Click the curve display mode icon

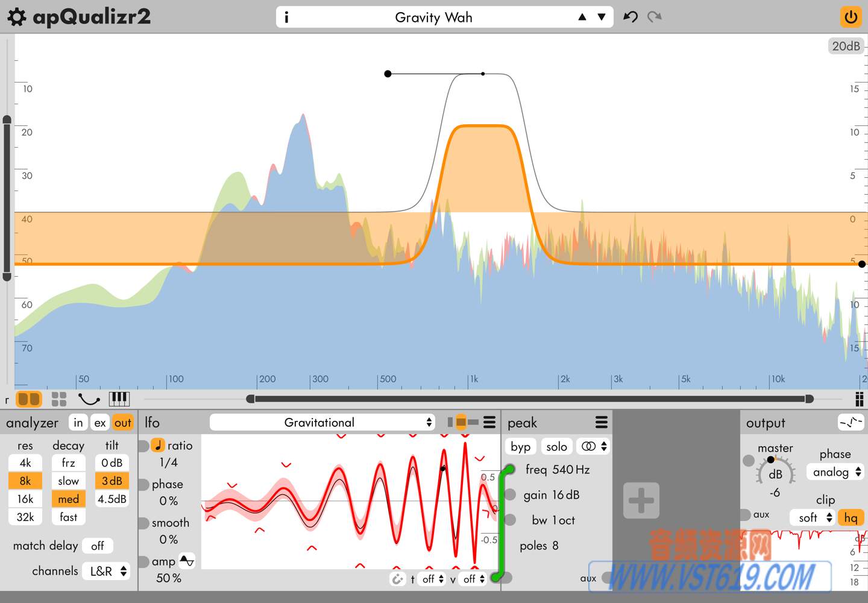click(x=88, y=399)
